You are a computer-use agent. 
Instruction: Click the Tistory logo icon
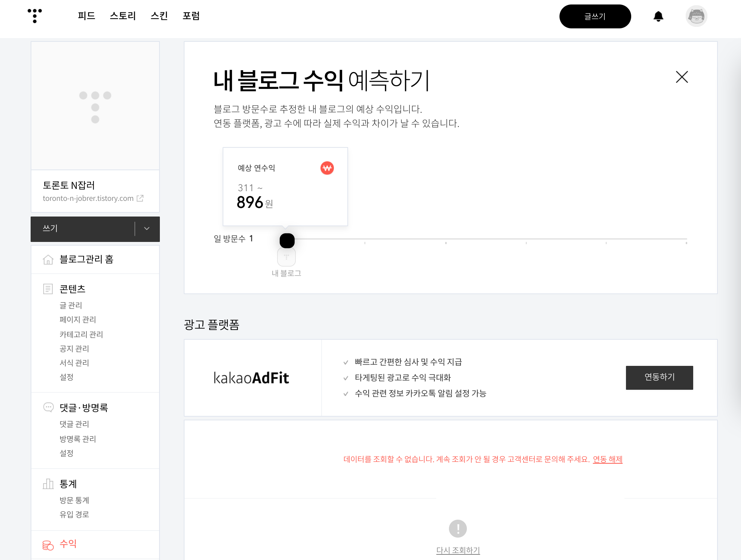(35, 16)
